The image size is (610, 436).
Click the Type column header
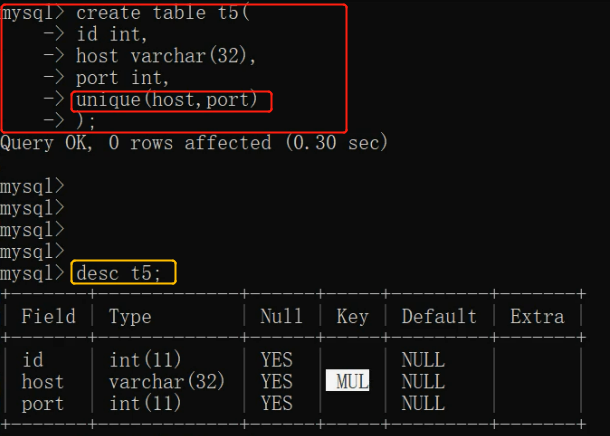[x=130, y=317]
